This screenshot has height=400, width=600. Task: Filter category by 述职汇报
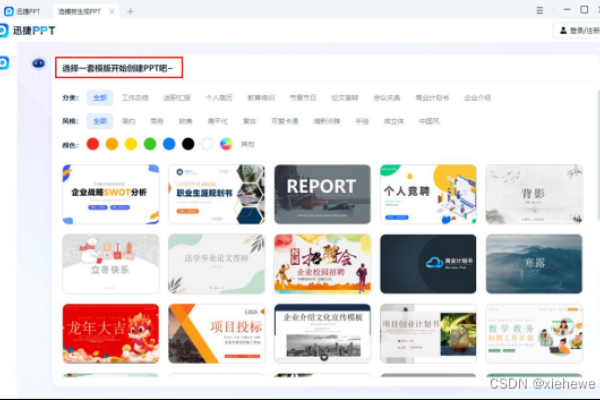point(177,98)
